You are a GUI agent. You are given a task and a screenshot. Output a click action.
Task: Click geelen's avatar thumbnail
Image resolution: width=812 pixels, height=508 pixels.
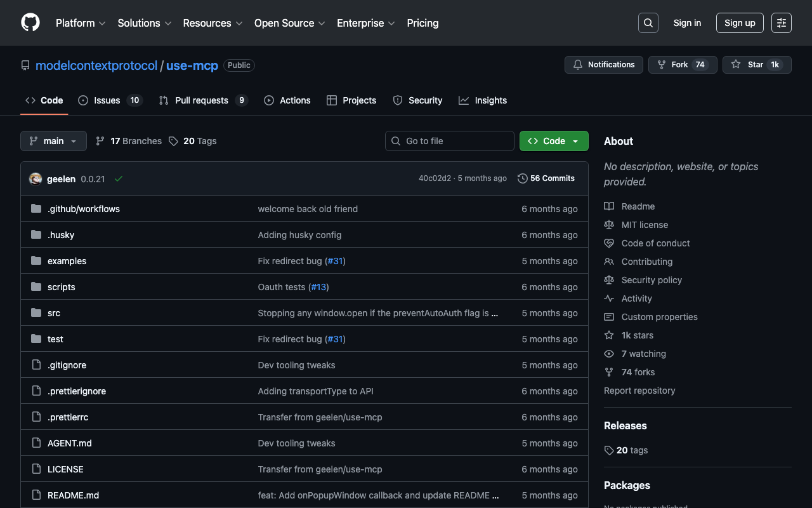pos(36,179)
